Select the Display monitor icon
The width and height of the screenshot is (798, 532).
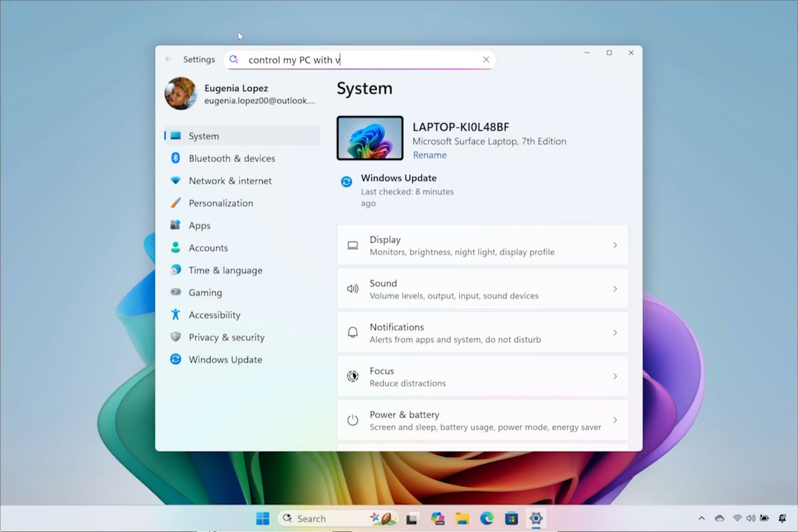353,245
